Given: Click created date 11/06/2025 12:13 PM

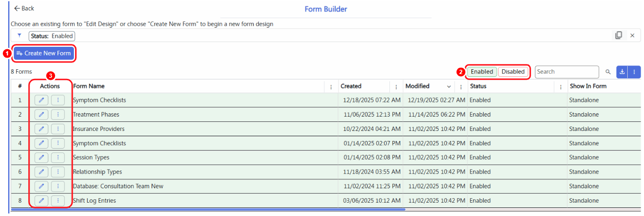Looking at the screenshot, I should [372, 115].
